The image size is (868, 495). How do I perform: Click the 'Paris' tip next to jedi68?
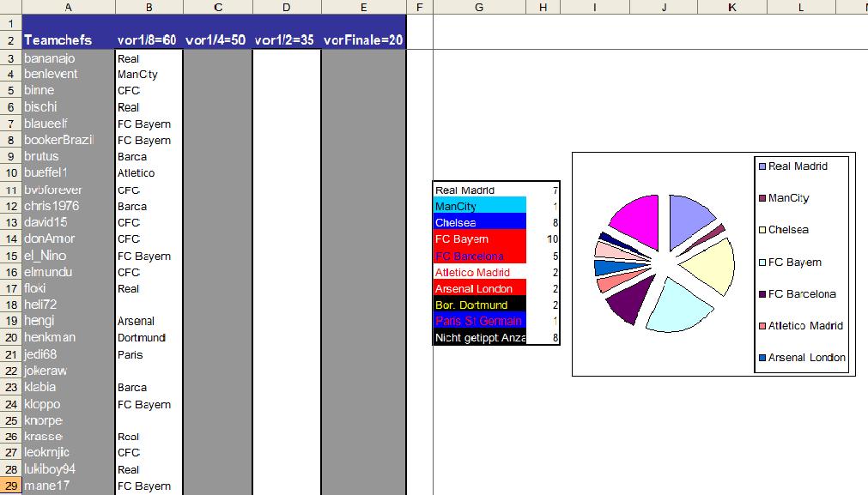tap(149, 354)
